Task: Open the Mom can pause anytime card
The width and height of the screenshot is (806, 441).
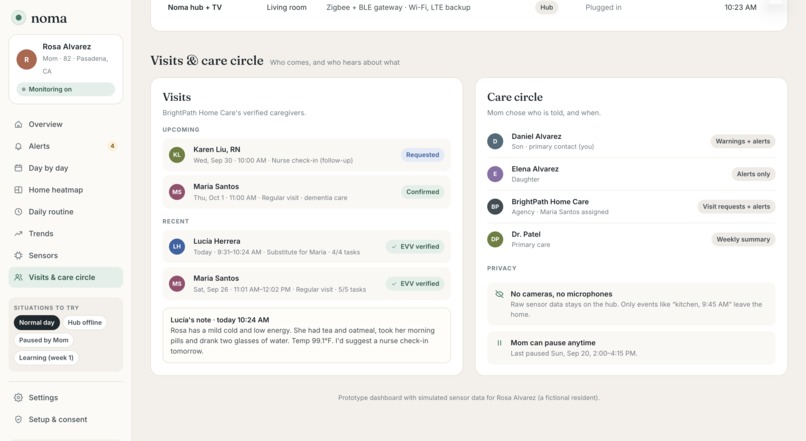Action: (631, 348)
